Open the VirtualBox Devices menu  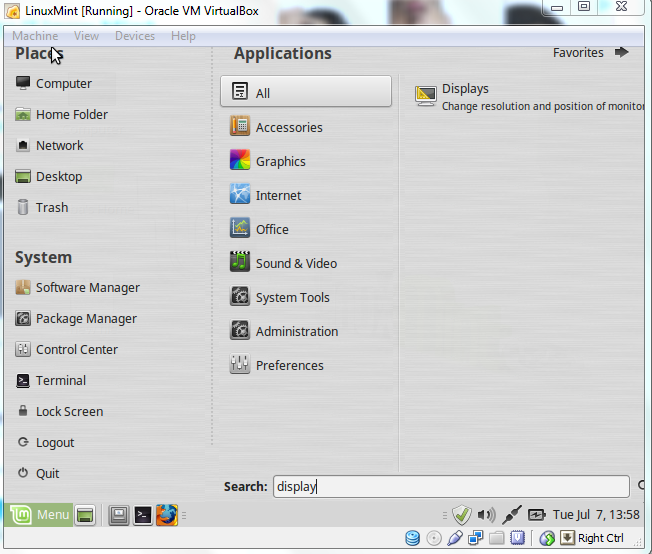point(135,36)
